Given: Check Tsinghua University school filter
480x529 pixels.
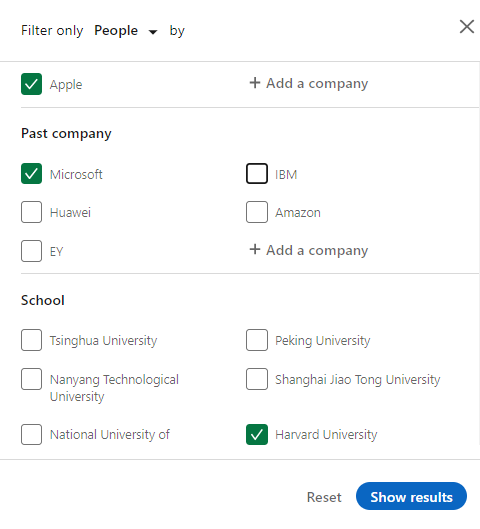Looking at the screenshot, I should (31, 340).
